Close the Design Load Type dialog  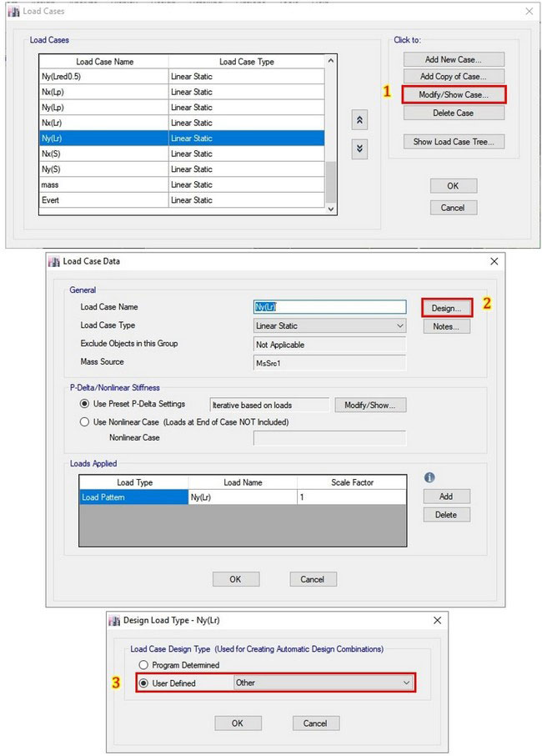pos(438,621)
